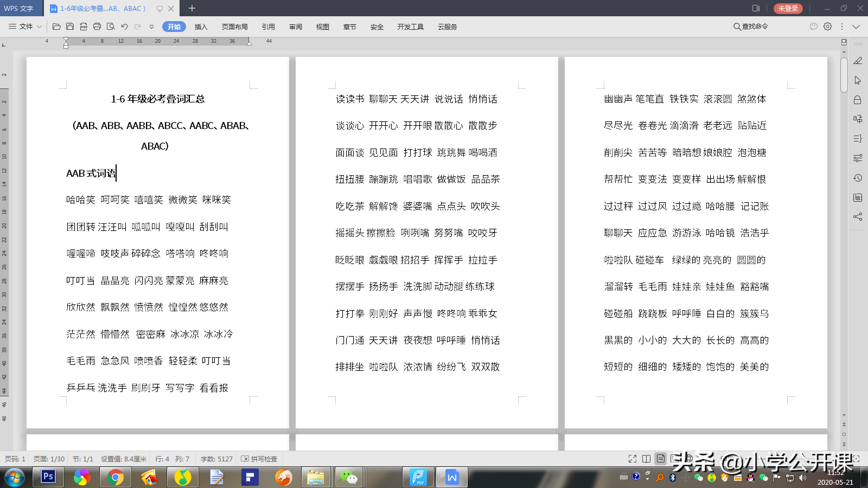
Task: Open the pen/style tool in right sidebar
Action: pos(858,61)
